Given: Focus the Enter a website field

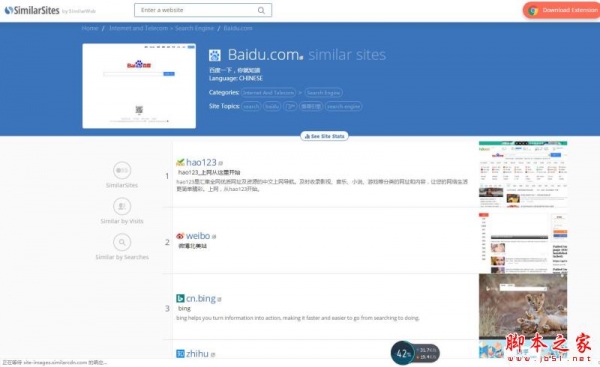Looking at the screenshot, I should tap(203, 10).
